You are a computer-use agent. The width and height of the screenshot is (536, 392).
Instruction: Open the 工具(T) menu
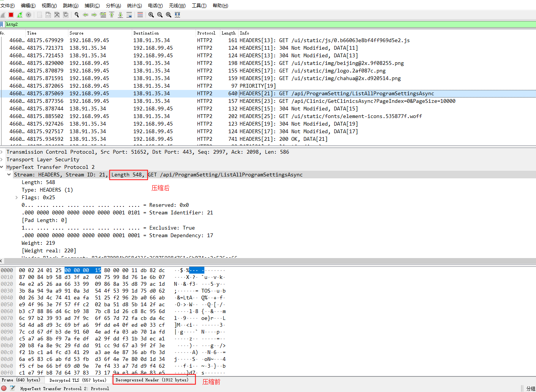pyautogui.click(x=199, y=5)
